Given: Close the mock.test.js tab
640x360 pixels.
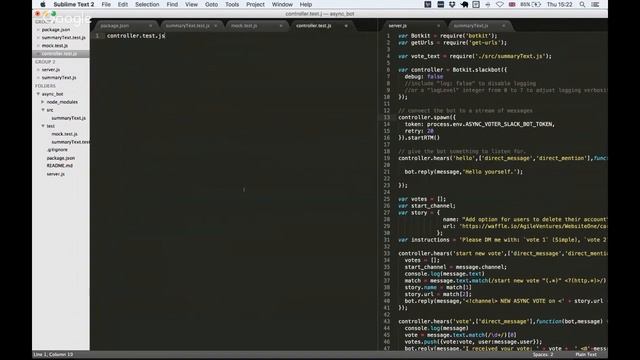Looking at the screenshot, I should (281, 26).
